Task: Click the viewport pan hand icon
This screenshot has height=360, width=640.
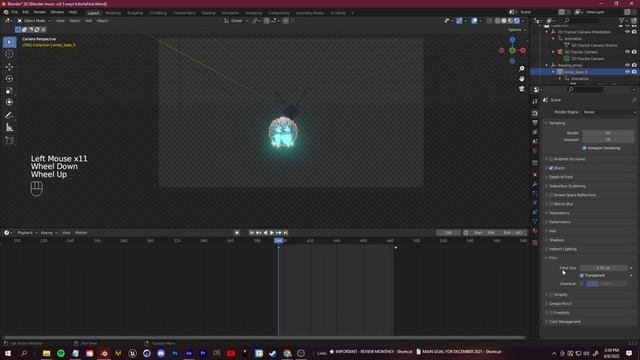Action: point(522,78)
